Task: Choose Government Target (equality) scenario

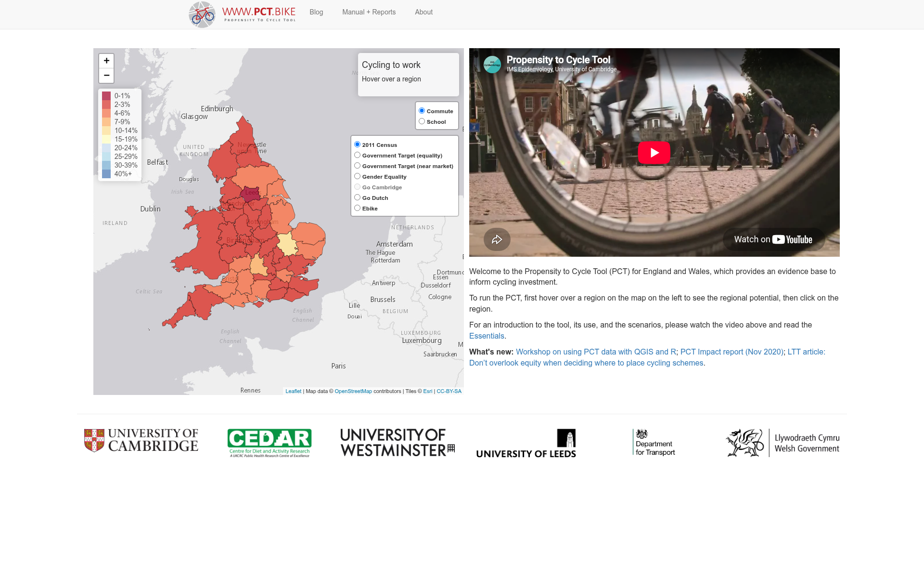Action: pos(358,155)
